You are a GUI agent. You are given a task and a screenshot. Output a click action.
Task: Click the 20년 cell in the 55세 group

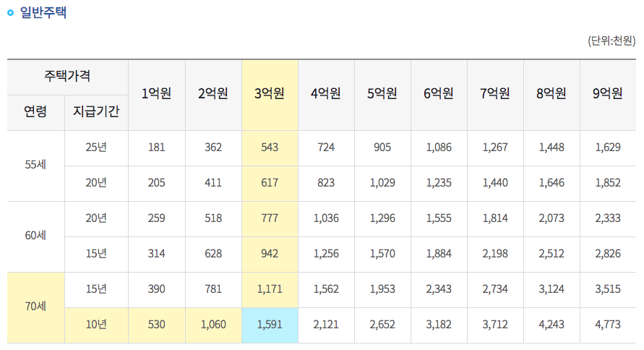(96, 184)
